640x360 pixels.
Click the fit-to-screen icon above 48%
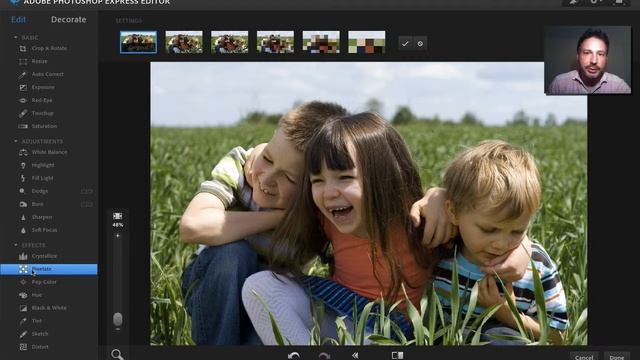pyautogui.click(x=118, y=216)
